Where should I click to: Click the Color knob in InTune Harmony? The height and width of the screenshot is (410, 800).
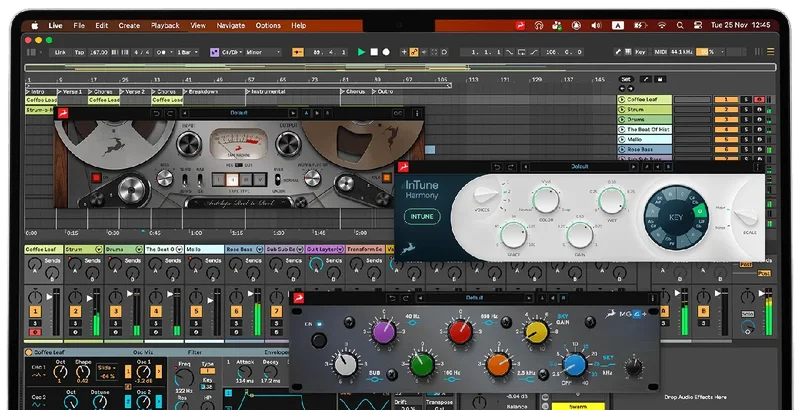click(x=545, y=199)
